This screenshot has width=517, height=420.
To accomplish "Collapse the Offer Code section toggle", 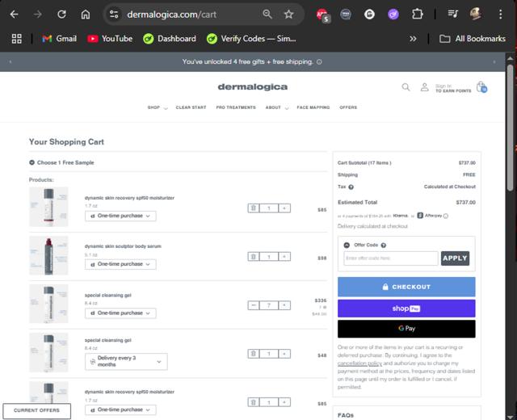I will click(347, 245).
